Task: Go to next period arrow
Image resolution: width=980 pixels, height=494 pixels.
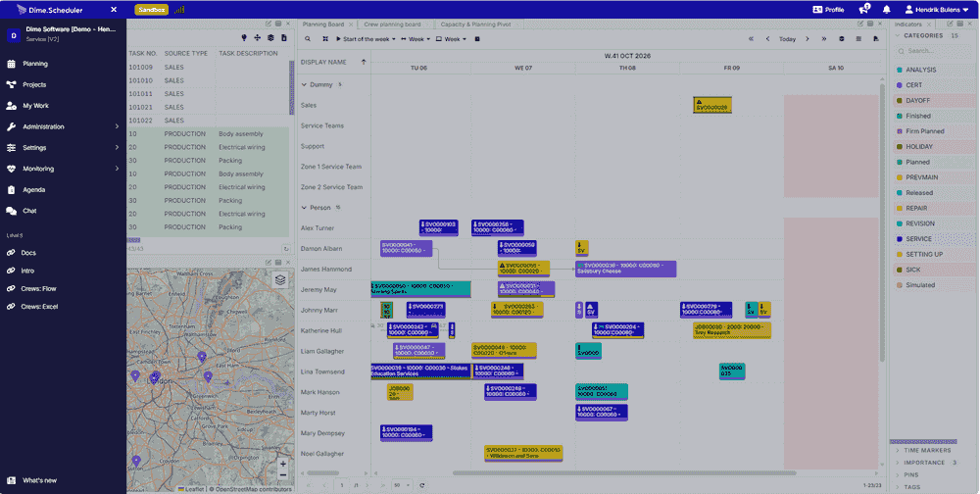Action: click(x=807, y=39)
